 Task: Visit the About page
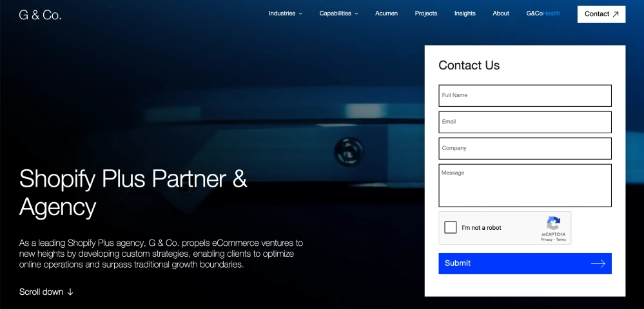tap(501, 14)
